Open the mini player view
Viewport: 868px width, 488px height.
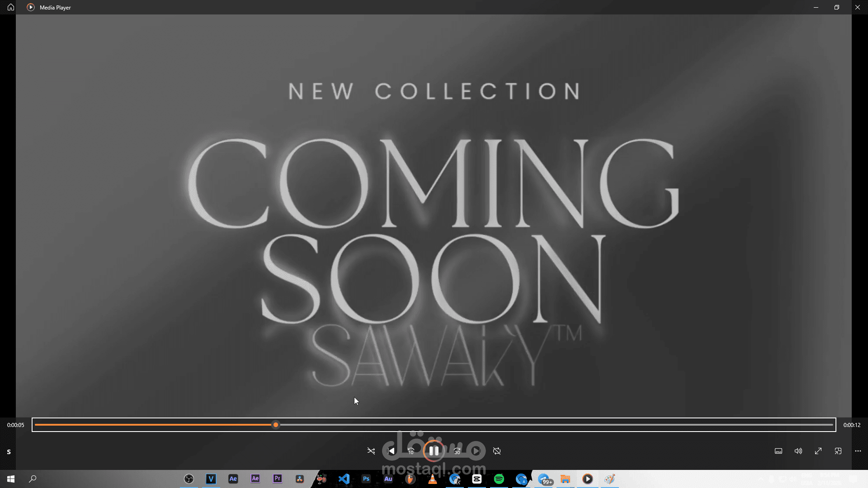(x=838, y=451)
